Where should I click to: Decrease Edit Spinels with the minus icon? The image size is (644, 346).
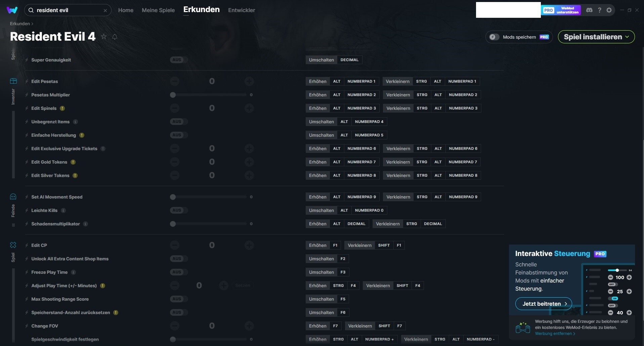coord(175,108)
